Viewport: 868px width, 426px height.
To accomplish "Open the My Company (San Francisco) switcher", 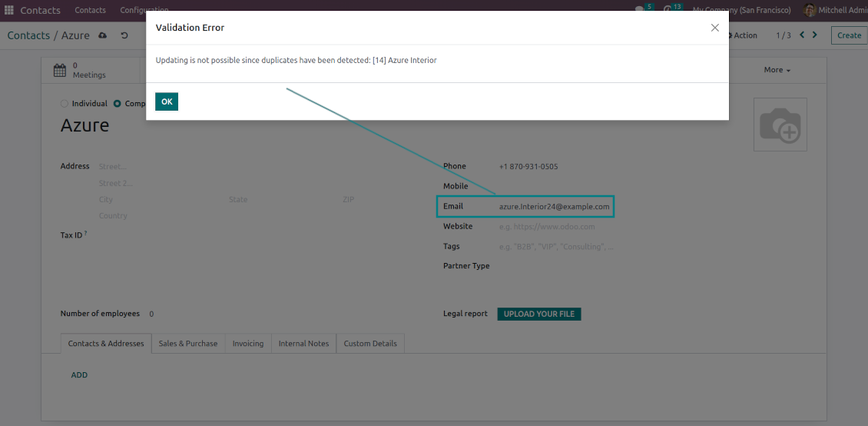I will click(741, 10).
